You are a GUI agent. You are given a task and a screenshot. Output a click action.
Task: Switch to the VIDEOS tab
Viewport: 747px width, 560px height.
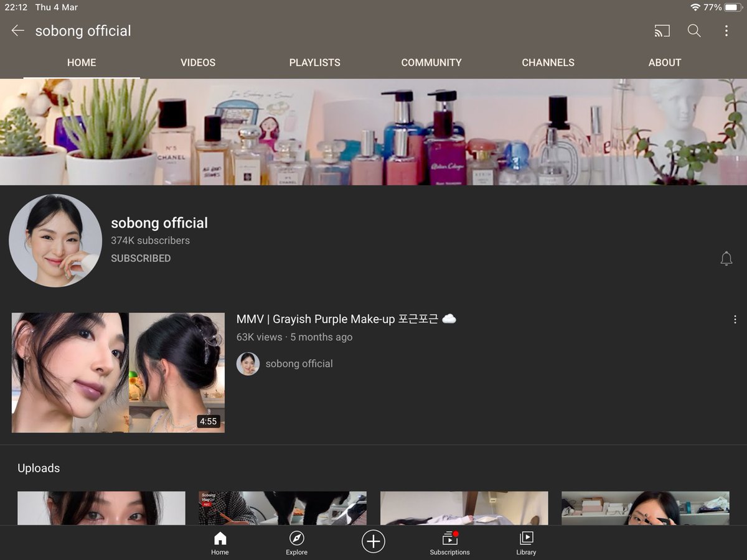click(198, 63)
